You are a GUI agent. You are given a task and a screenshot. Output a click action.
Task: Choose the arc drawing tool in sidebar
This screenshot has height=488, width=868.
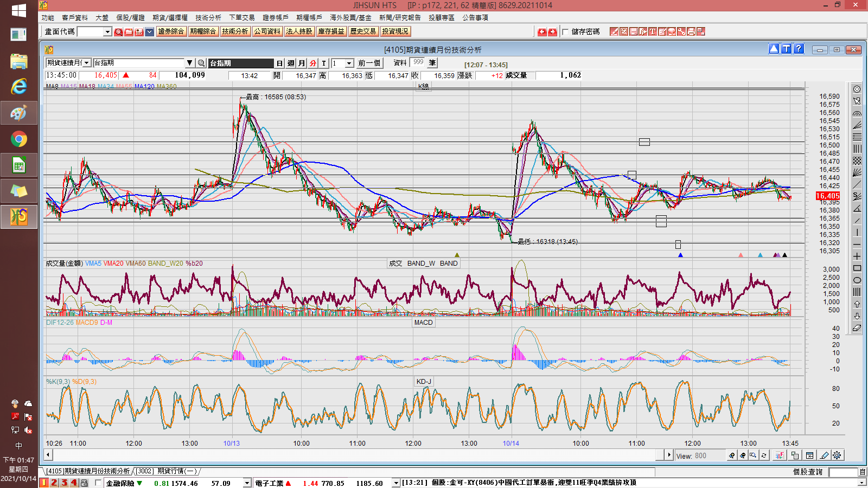(x=857, y=113)
